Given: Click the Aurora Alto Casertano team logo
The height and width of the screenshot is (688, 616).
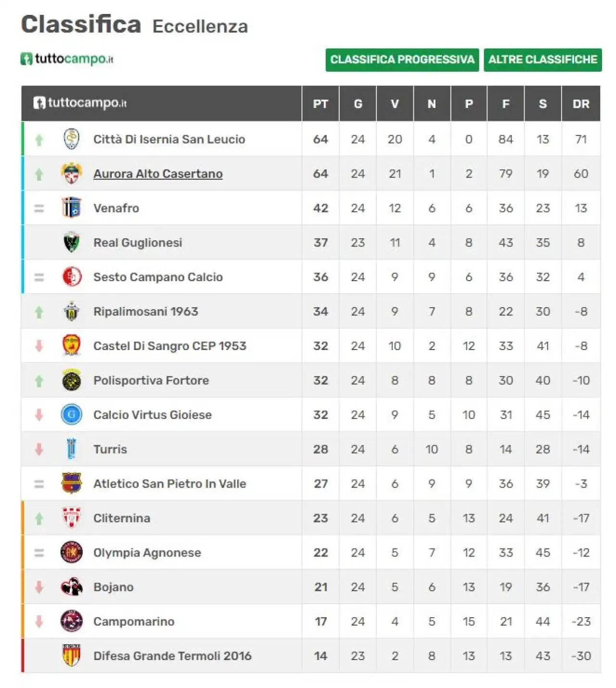Looking at the screenshot, I should pos(71,174).
